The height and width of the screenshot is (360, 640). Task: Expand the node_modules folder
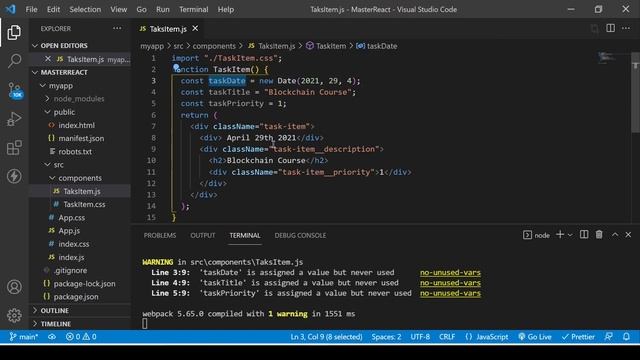pyautogui.click(x=80, y=99)
